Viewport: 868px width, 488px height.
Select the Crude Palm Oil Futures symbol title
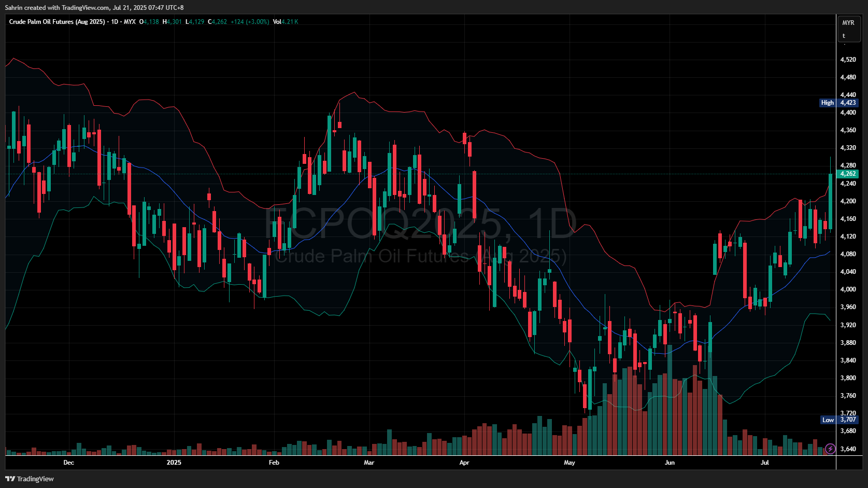(x=57, y=22)
